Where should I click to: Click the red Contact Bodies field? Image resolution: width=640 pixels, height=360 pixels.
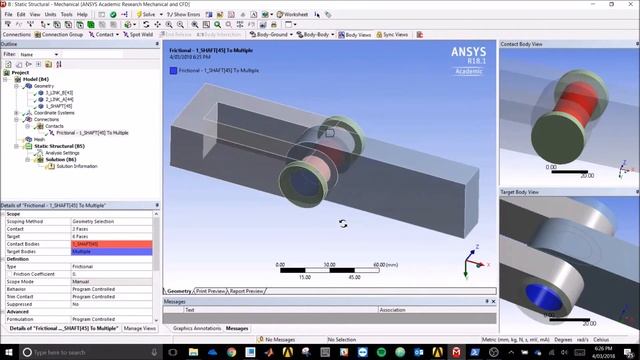click(112, 244)
